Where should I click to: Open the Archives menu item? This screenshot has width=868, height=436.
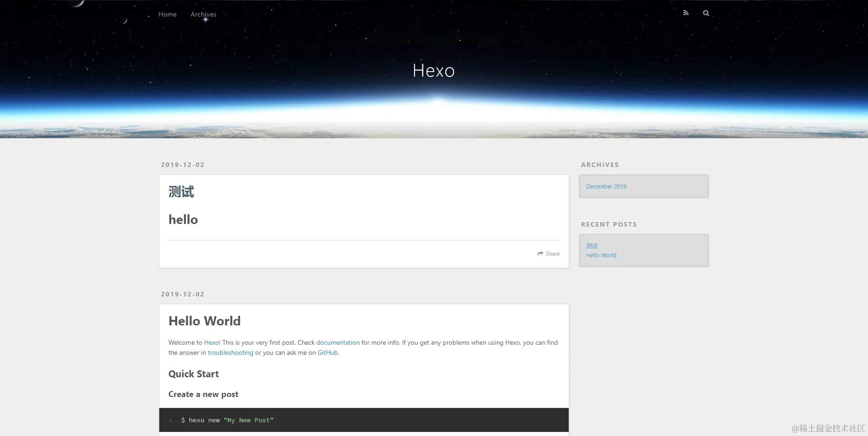[203, 14]
